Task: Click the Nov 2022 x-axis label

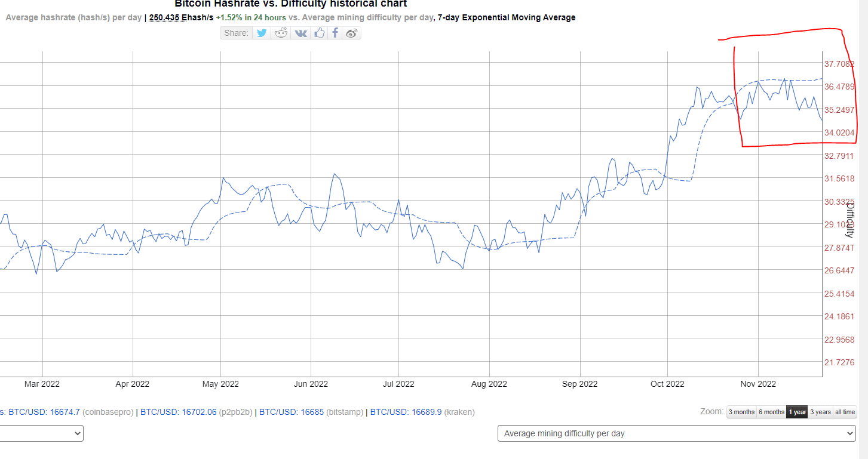Action: [x=757, y=384]
